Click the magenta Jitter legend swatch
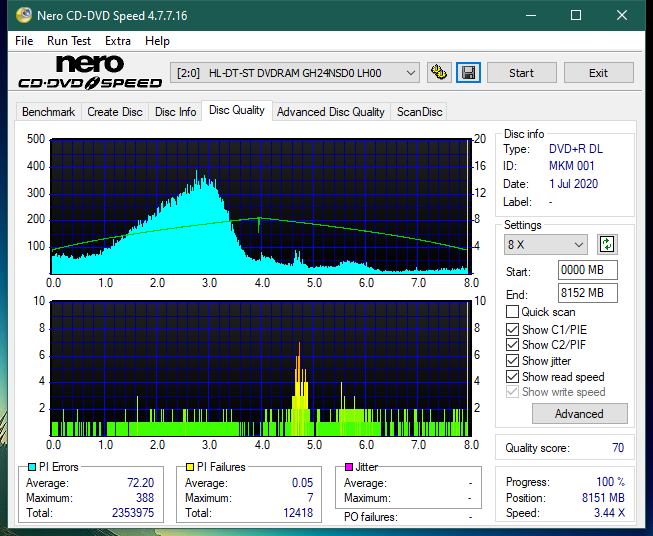Viewport: 653px width, 536px height. click(x=349, y=467)
